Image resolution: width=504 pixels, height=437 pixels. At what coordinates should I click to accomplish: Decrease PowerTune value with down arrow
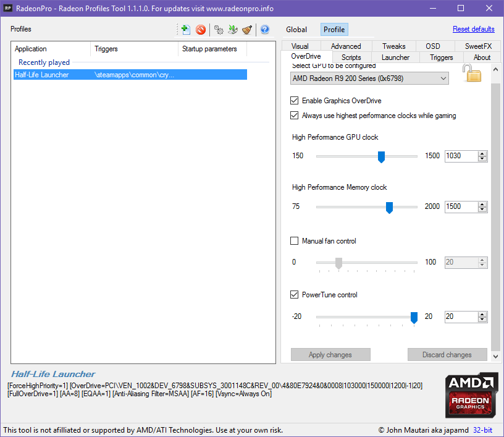pos(482,320)
